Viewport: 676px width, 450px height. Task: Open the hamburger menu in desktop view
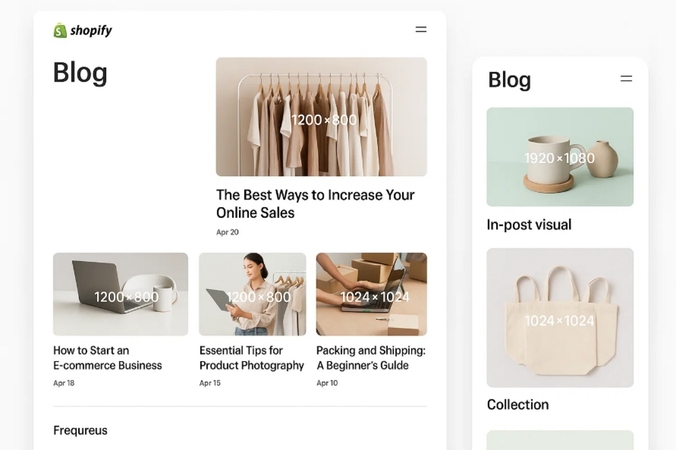[x=421, y=29]
